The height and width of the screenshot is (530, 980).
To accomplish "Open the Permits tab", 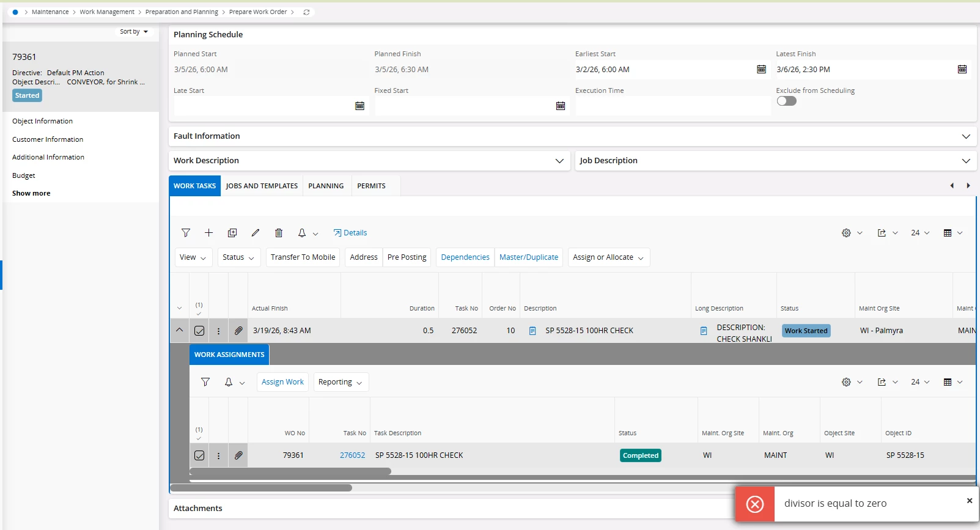I will click(x=371, y=186).
